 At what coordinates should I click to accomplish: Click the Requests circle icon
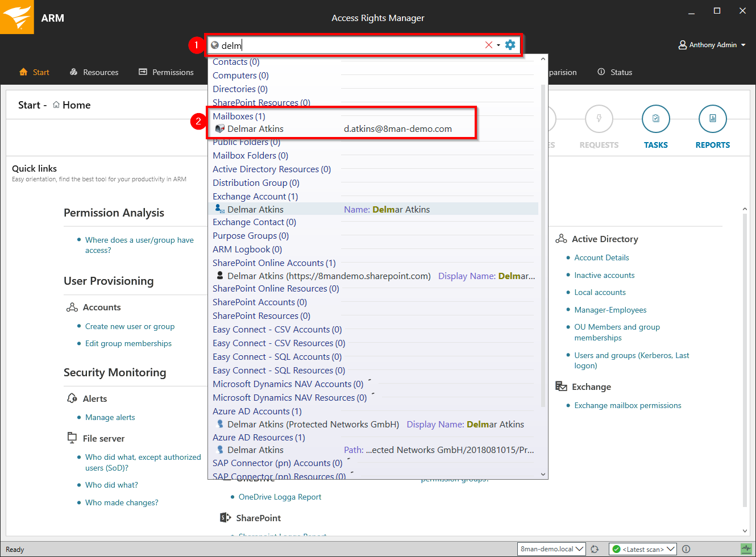[599, 119]
